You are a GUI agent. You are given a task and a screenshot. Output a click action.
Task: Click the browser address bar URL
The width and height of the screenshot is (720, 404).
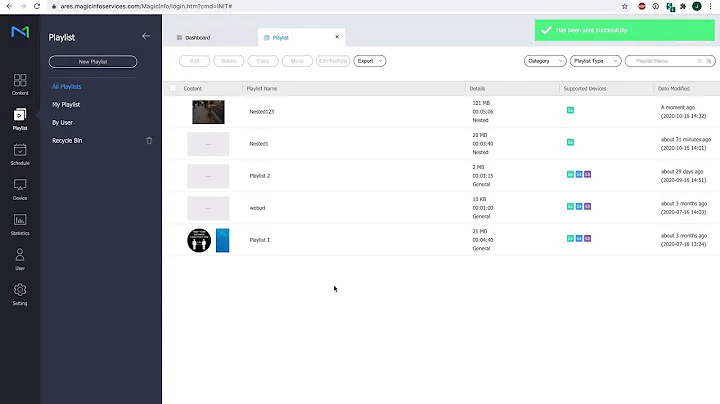pyautogui.click(x=146, y=6)
